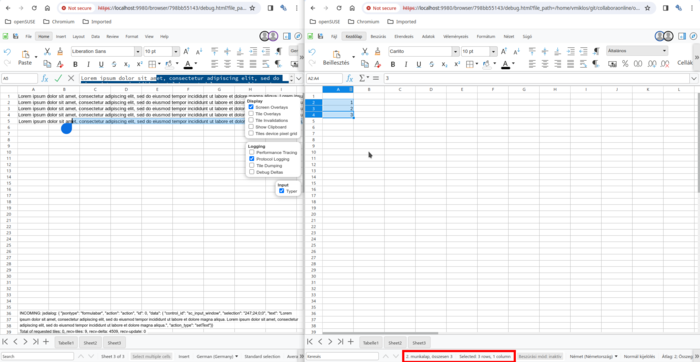This screenshot has height=362, width=700.
Task: Click percent format icon in right toolbar
Action: (625, 64)
